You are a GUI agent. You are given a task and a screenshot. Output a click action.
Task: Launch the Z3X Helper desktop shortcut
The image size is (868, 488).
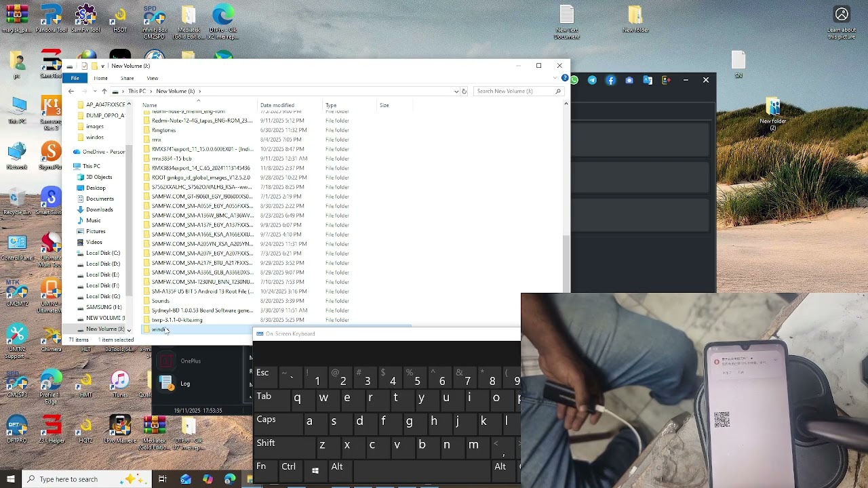tap(52, 430)
